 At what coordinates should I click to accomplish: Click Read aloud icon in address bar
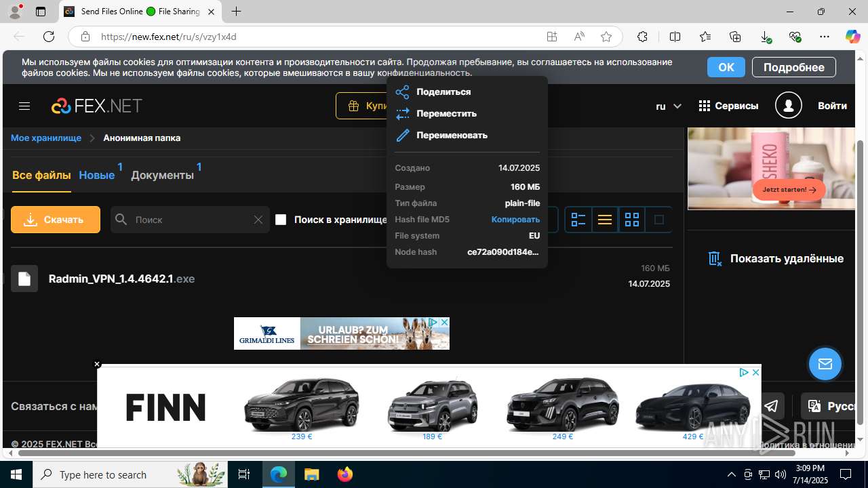(579, 37)
